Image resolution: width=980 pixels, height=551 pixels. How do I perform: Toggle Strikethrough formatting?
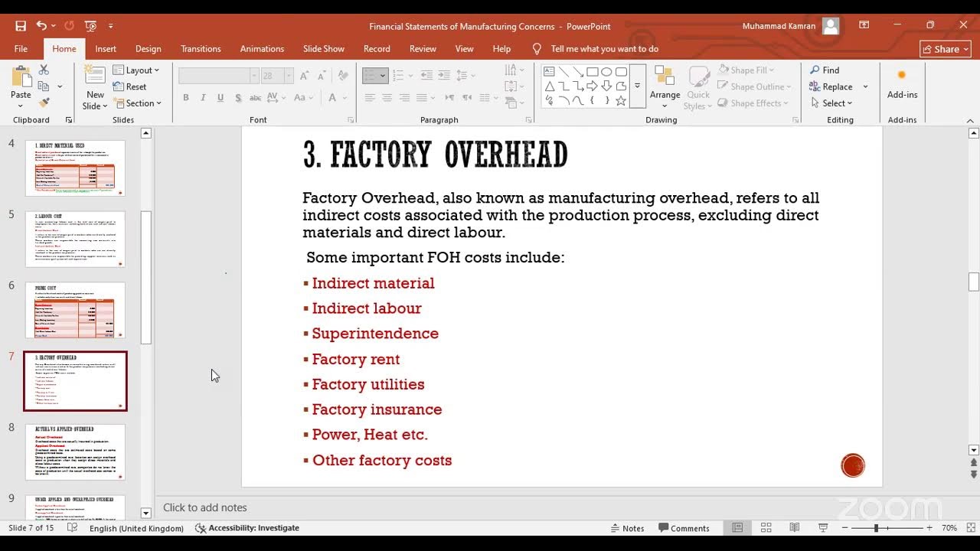(x=256, y=98)
